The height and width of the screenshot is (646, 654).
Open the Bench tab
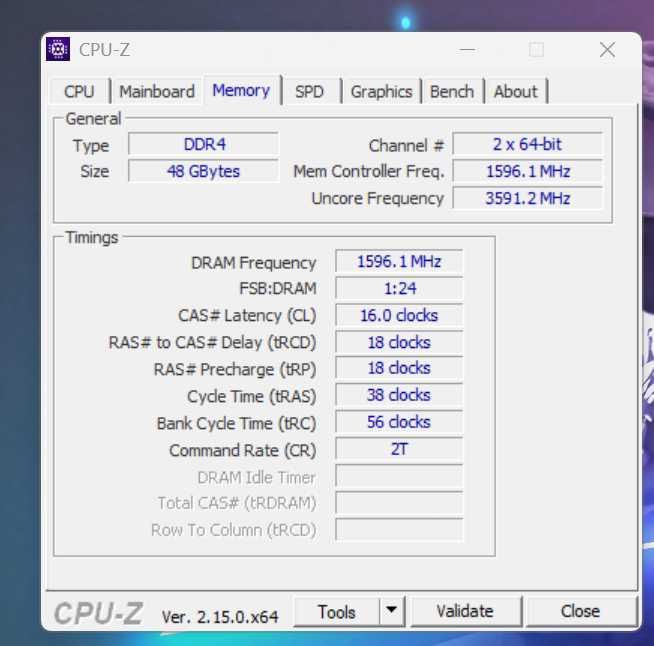[452, 91]
